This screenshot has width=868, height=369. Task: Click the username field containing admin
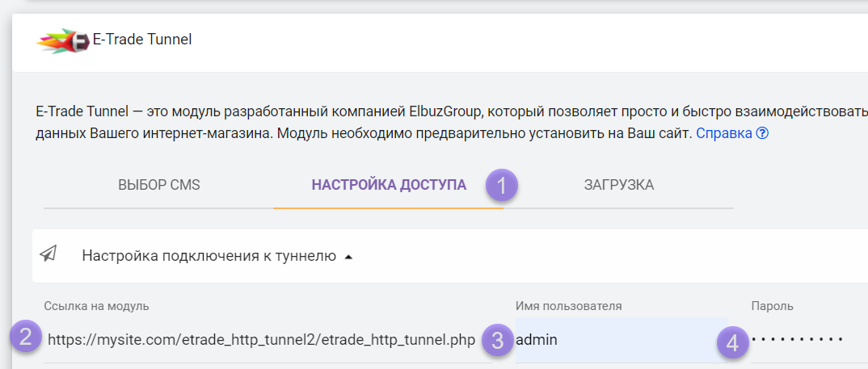(614, 340)
